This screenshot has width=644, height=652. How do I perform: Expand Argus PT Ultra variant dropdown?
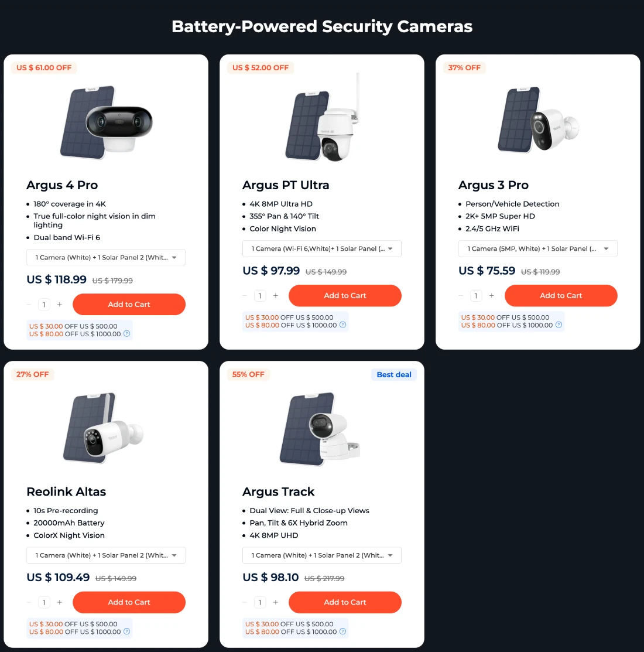(x=322, y=249)
